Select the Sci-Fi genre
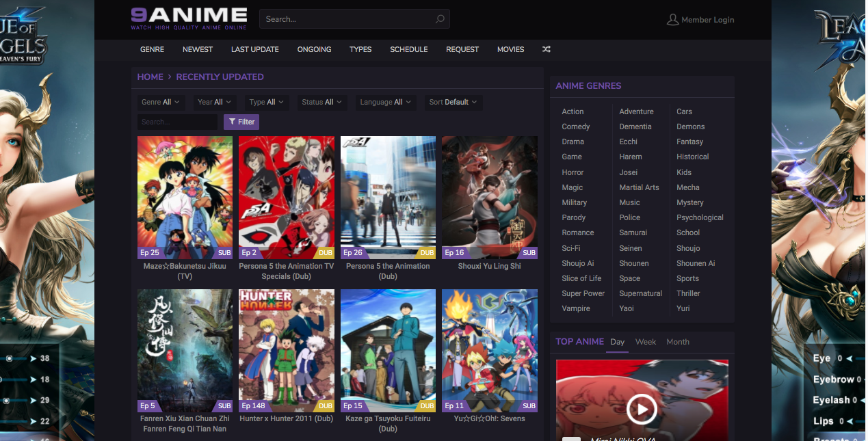The height and width of the screenshot is (441, 868). click(571, 248)
